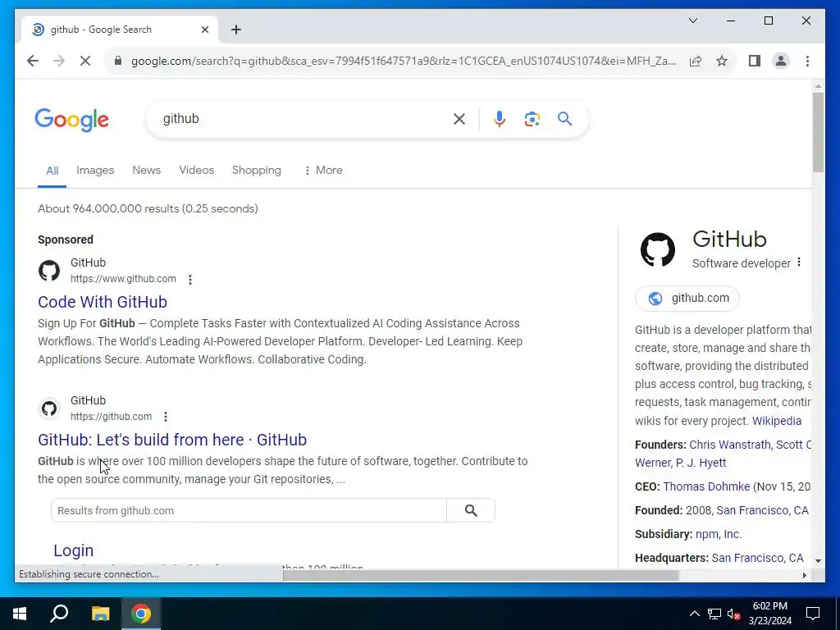The height and width of the screenshot is (630, 840).
Task: Switch to Shopping results tab
Action: 256,171
